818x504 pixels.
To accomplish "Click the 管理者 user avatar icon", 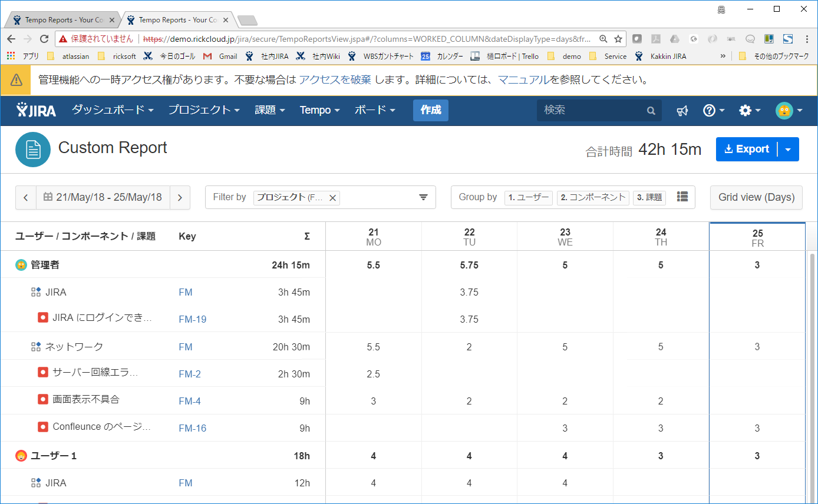I will click(21, 265).
